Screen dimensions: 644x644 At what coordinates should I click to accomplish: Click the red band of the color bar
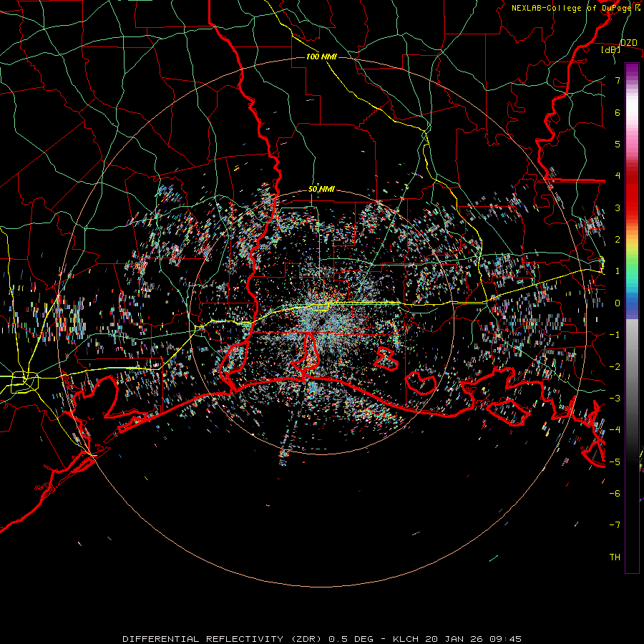click(632, 192)
